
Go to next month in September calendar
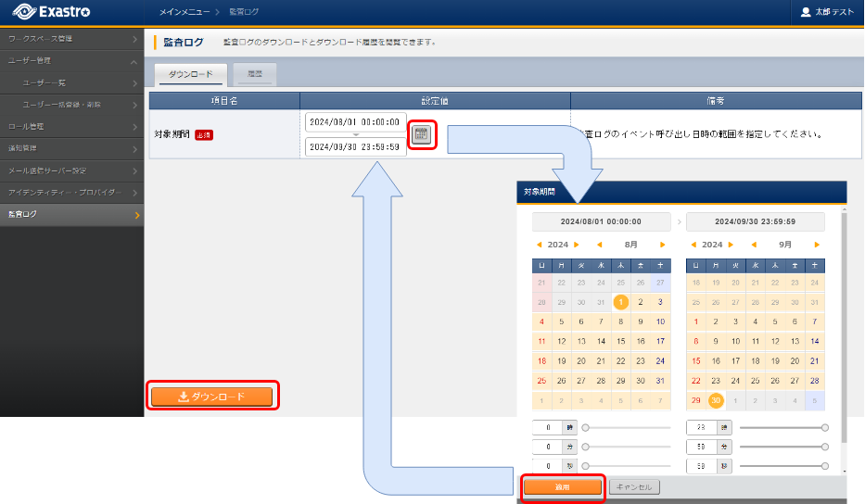point(817,245)
